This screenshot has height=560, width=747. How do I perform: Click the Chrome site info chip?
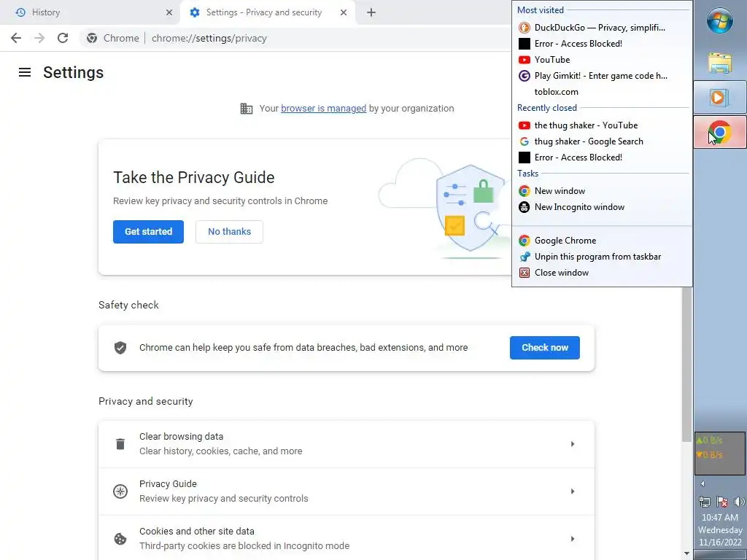[x=113, y=38]
